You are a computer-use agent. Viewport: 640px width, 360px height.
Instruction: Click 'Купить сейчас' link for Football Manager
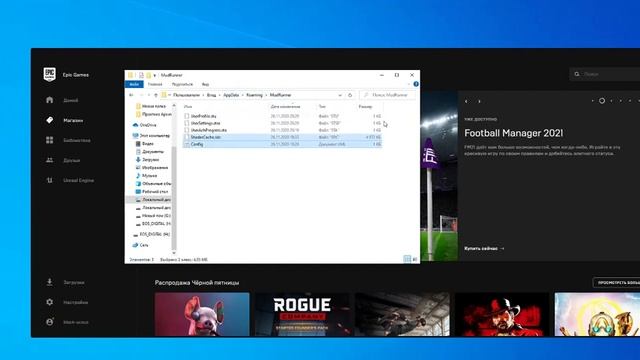(484, 248)
